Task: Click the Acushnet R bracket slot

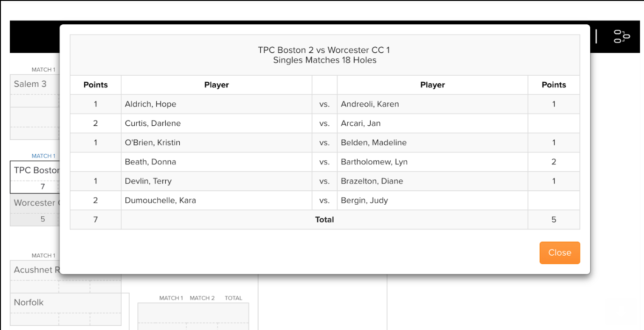Action: pyautogui.click(x=37, y=270)
